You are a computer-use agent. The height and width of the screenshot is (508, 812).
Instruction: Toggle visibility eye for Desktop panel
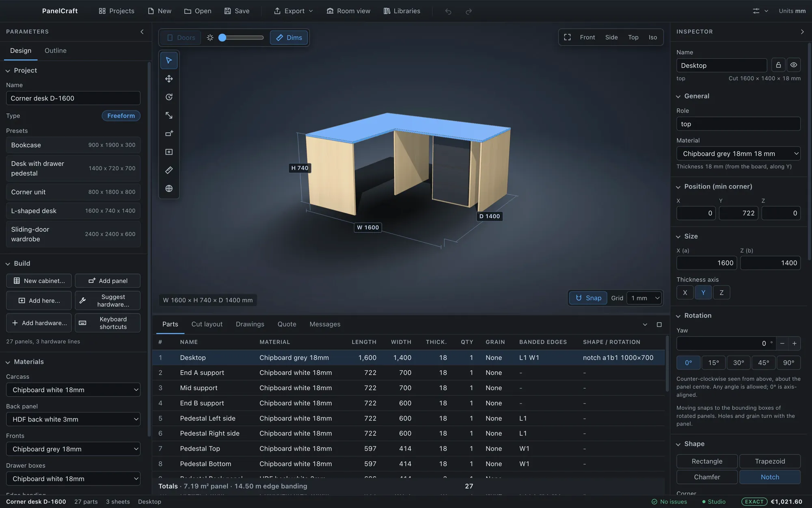coord(793,65)
